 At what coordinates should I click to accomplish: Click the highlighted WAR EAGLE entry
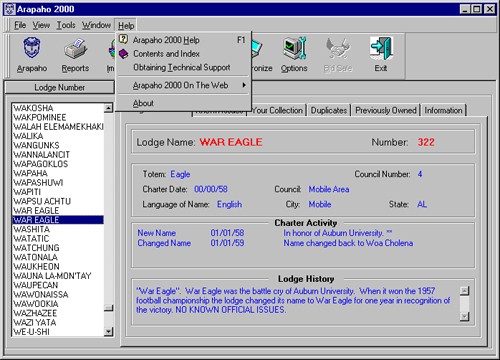[58, 220]
